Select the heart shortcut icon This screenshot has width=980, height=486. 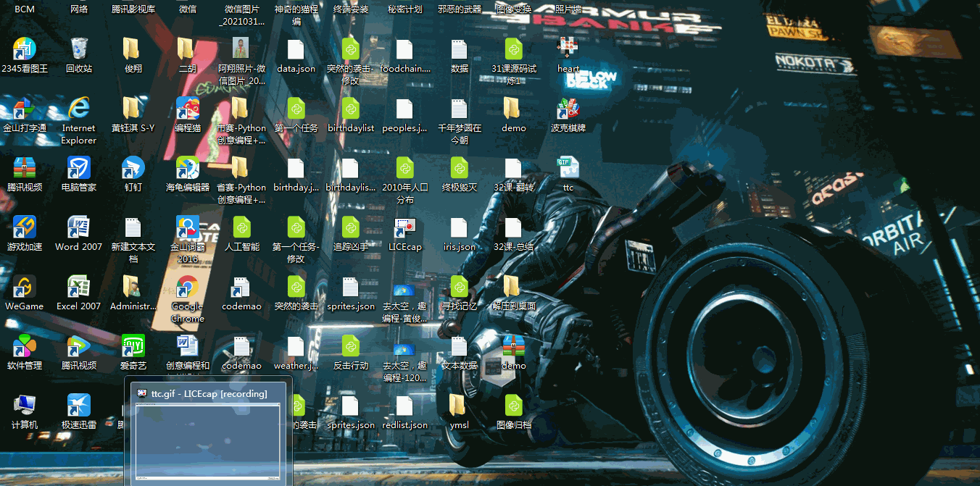pos(568,49)
